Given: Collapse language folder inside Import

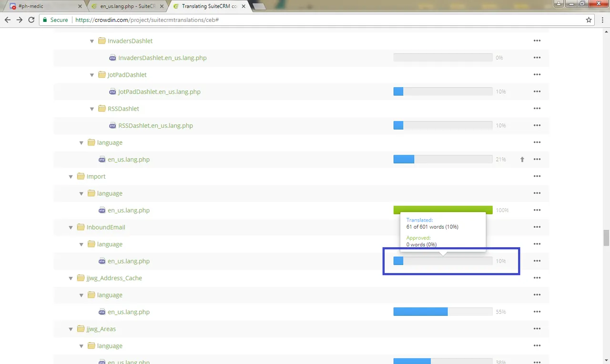Looking at the screenshot, I should [81, 193].
